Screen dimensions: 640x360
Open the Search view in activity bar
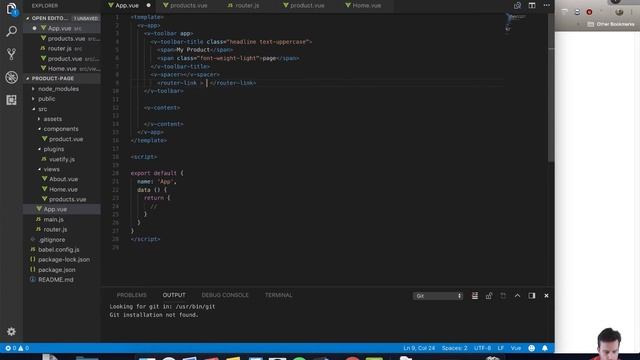tap(11, 31)
